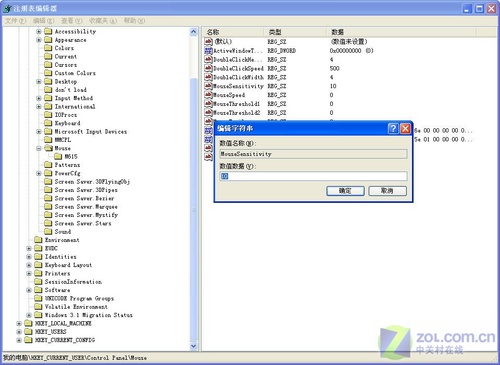Click the MouseSpeed value icon
Viewport: 500px width, 365px height.
coord(208,95)
